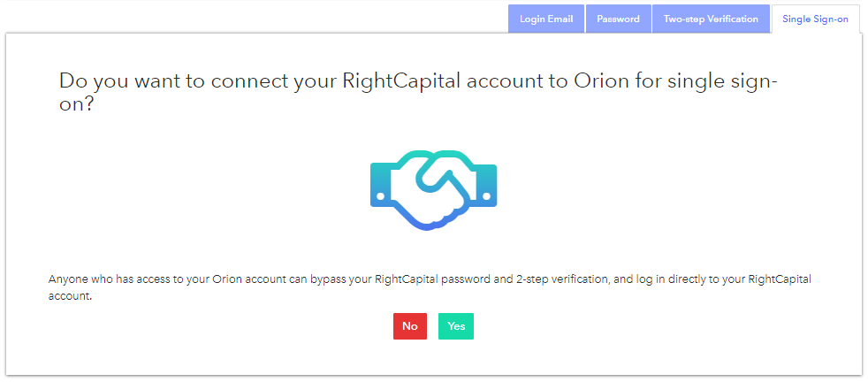This screenshot has width=868, height=382.
Task: Switch to the Password tab
Action: coord(618,19)
